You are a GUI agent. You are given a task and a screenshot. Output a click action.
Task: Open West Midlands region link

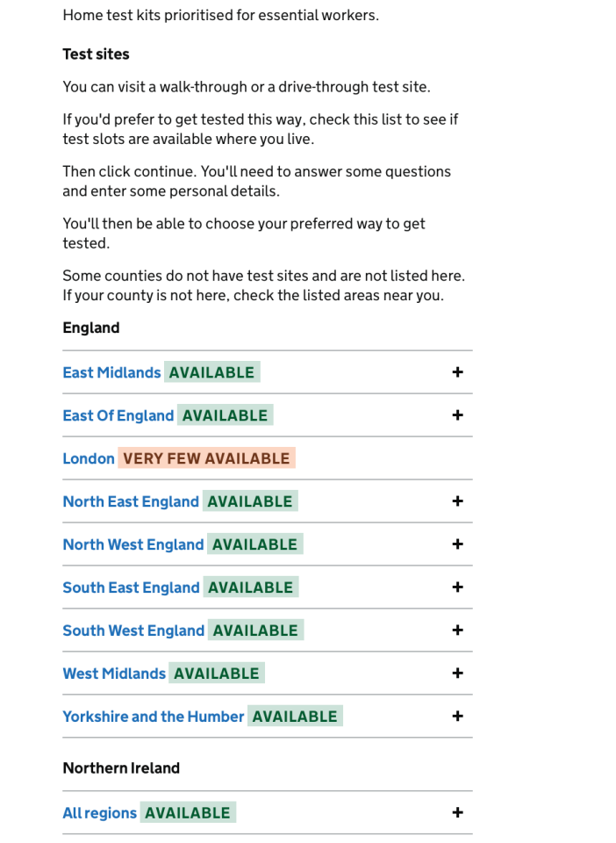pos(114,674)
